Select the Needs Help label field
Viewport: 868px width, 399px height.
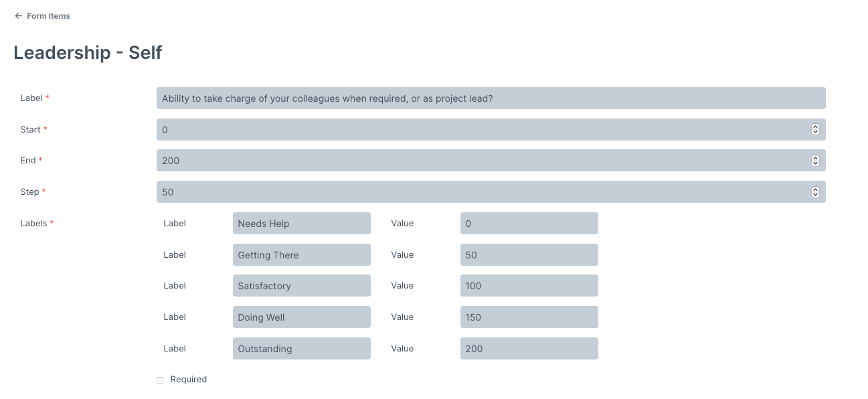coord(301,223)
